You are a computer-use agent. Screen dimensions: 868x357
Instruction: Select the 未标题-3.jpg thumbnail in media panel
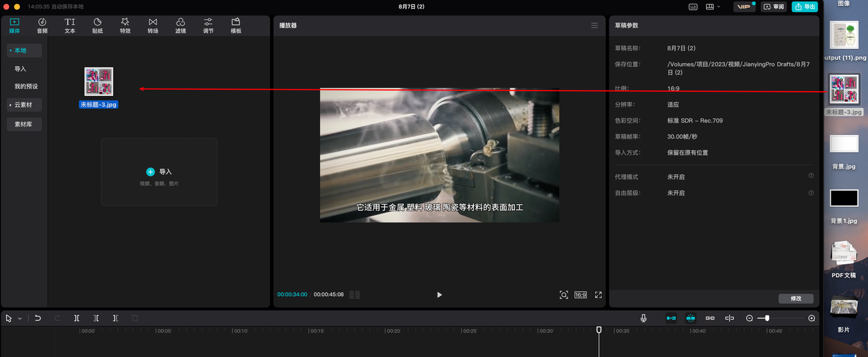tap(99, 81)
